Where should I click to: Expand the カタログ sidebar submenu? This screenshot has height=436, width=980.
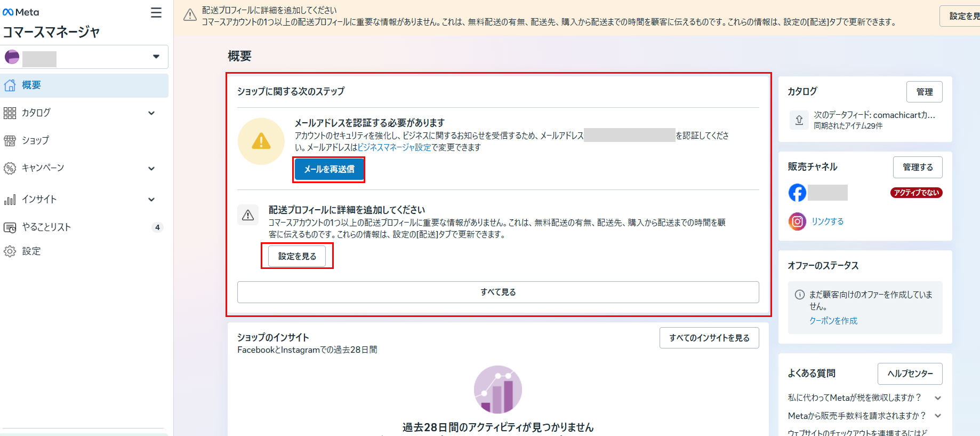[151, 113]
